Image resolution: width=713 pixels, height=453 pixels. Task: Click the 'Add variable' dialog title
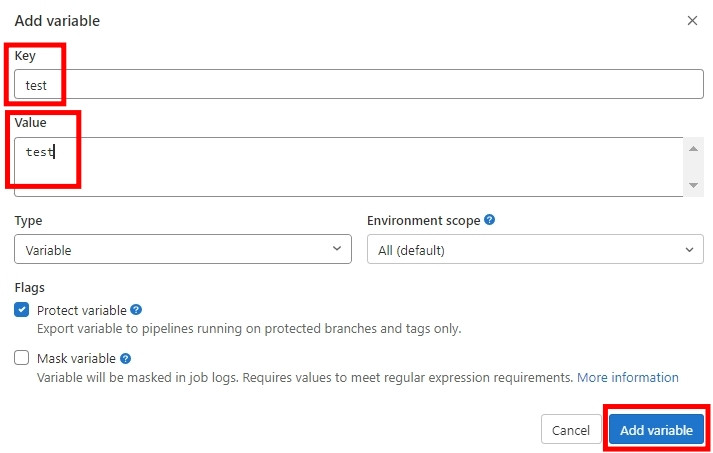point(57,20)
